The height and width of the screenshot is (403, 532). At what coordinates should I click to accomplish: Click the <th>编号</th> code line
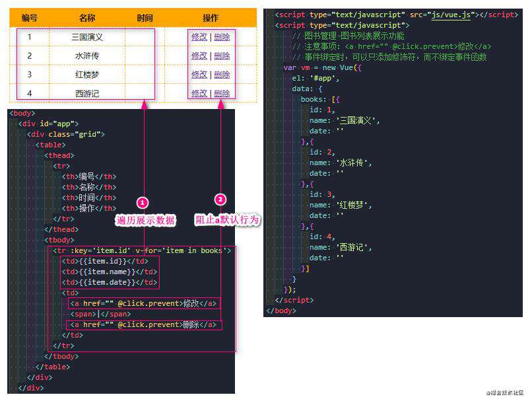[89, 176]
